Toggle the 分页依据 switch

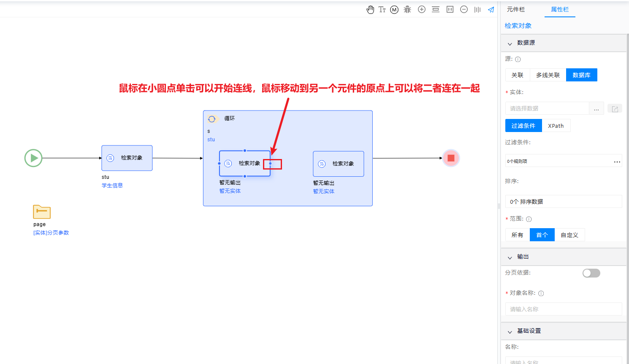(591, 273)
